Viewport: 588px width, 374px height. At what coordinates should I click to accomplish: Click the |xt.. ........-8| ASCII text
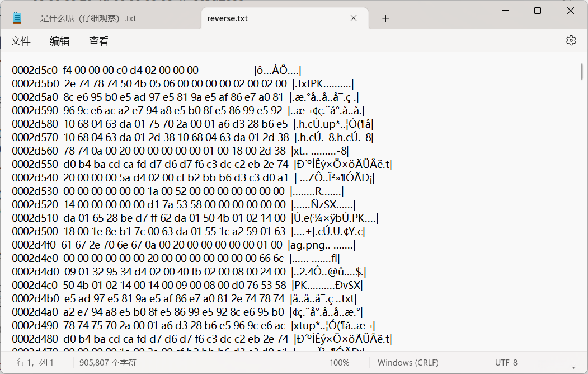(x=320, y=151)
